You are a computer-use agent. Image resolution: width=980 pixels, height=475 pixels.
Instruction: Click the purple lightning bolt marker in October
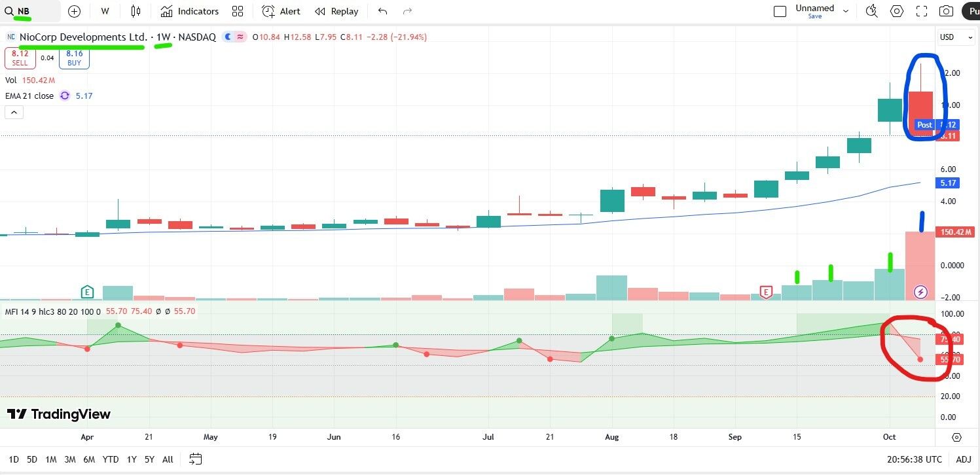920,292
